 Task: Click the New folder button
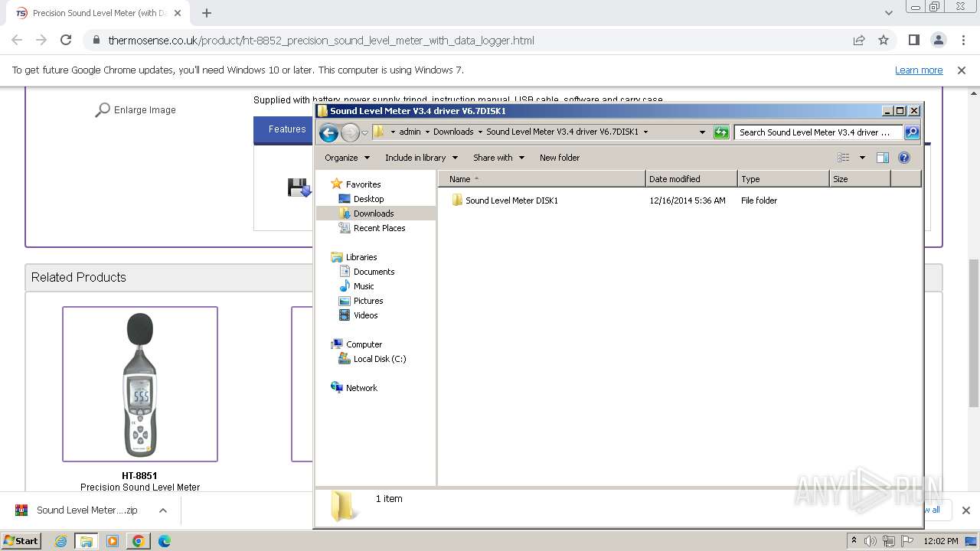click(x=560, y=158)
